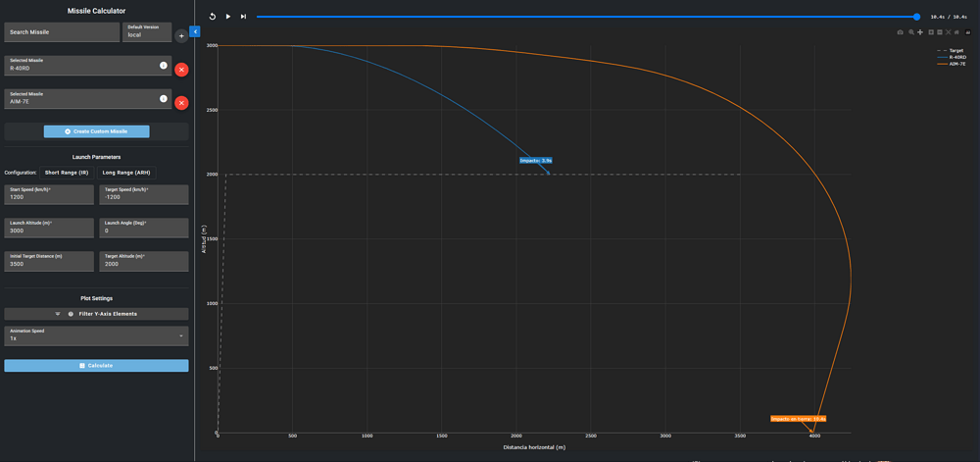980x462 pixels.
Task: Open the Animation Speed dropdown
Action: 96,335
